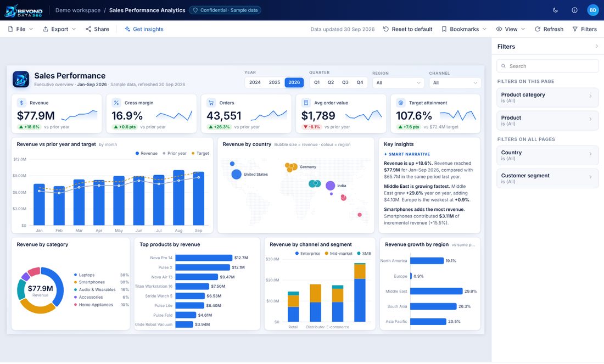Click the Middle East growth bar
Screen dimensions: 604x364
tap(436, 291)
